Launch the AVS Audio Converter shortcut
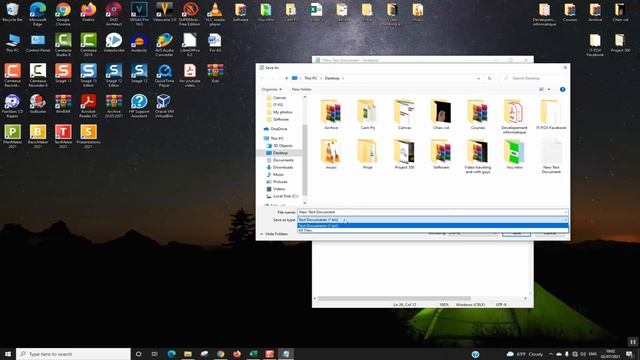Viewport: 640px width, 360px height. 164,44
